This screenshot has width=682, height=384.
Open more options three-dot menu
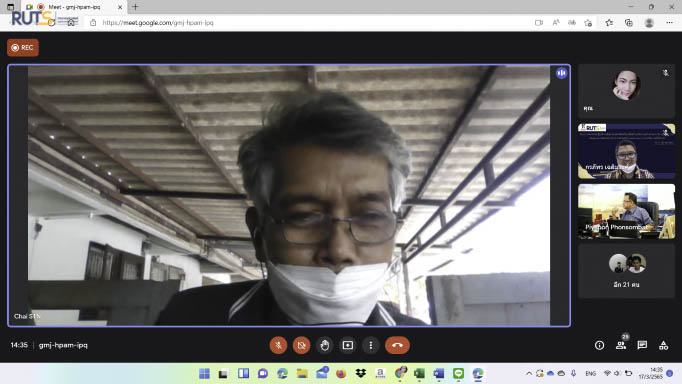(371, 345)
